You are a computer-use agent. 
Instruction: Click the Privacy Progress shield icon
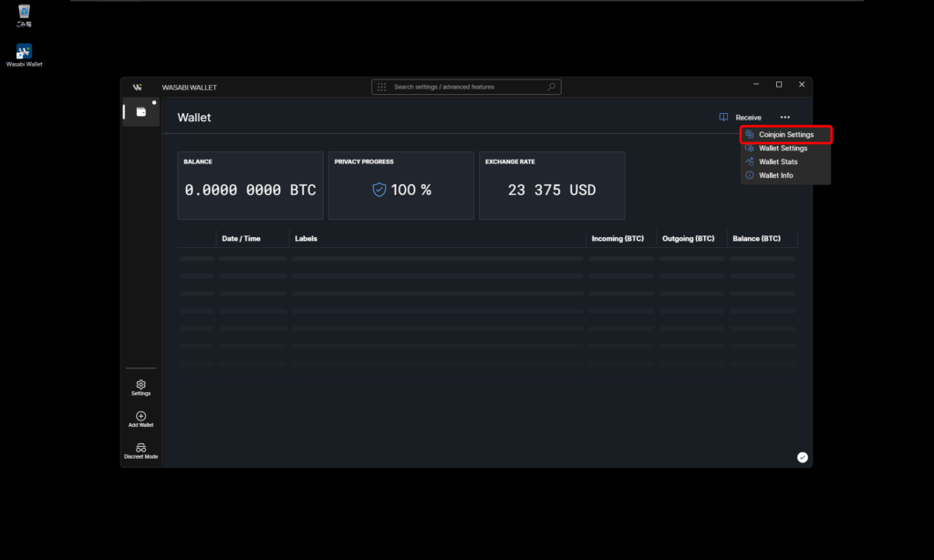point(379,190)
